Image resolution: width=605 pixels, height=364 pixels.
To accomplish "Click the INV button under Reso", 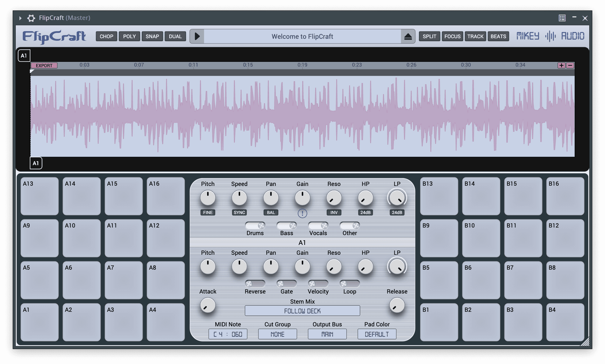I will [x=334, y=212].
